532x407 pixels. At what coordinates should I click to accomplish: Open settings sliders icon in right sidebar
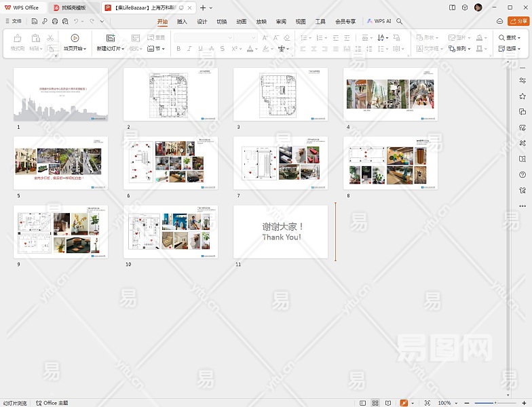pos(522,81)
